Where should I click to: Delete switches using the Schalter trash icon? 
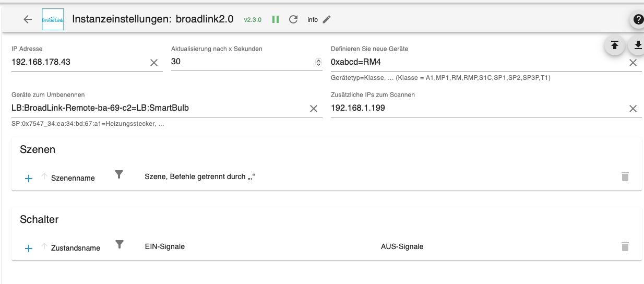coord(625,246)
